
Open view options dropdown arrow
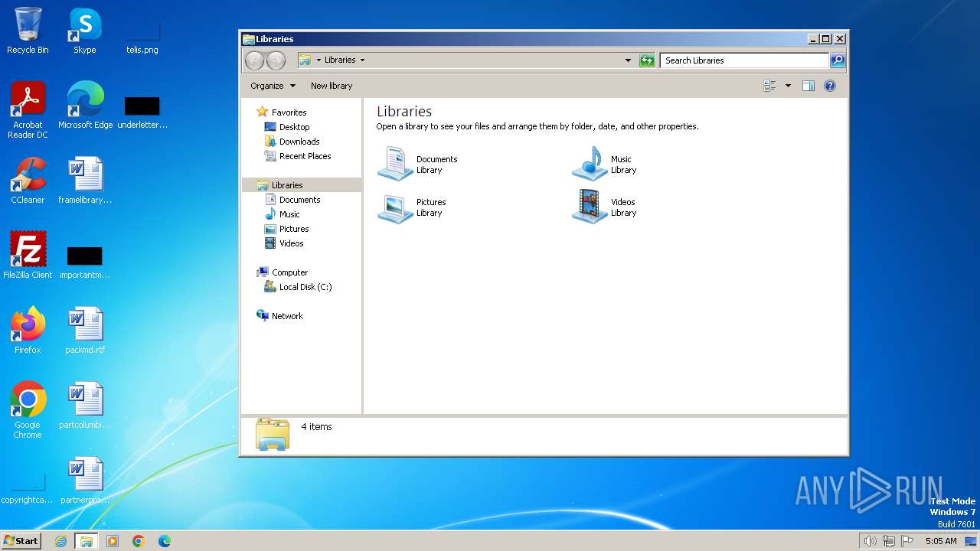(x=788, y=86)
